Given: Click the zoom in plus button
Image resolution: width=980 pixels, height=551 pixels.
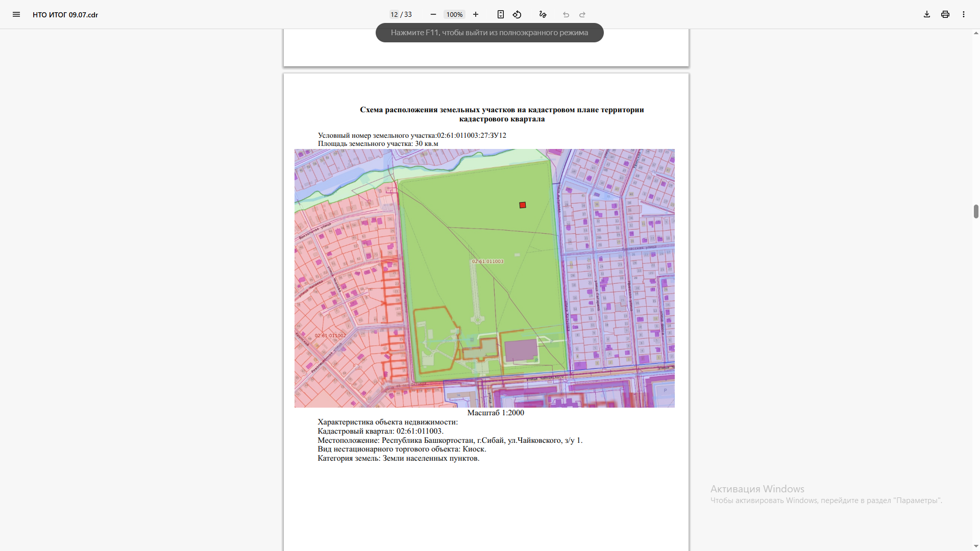Looking at the screenshot, I should pos(476,14).
